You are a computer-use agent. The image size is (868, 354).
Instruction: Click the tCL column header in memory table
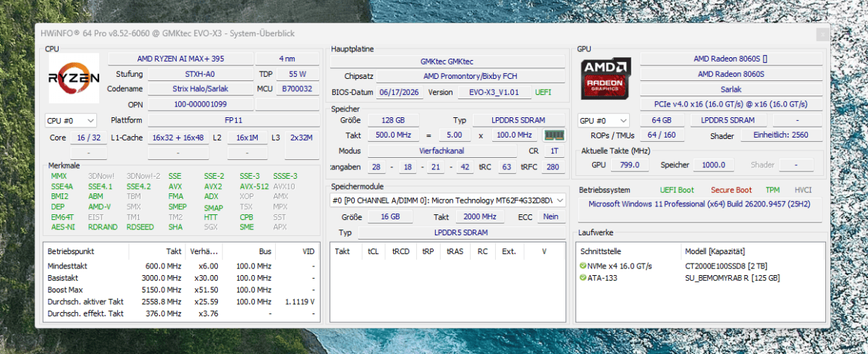click(373, 251)
